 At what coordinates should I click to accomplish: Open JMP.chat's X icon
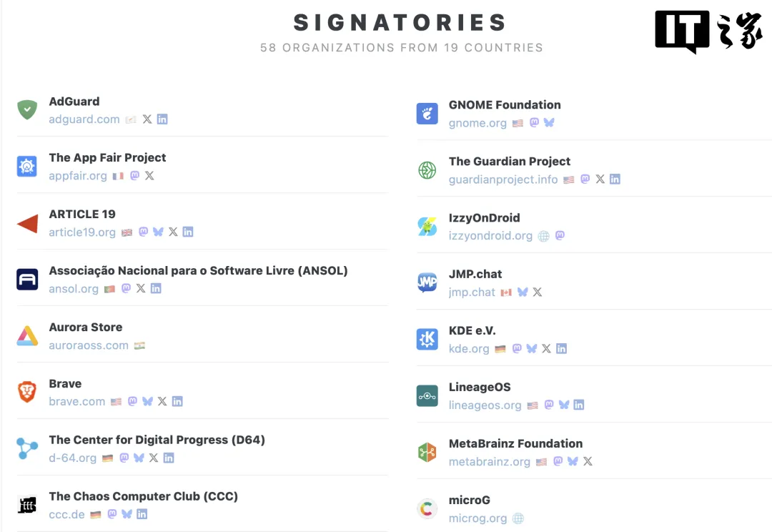[x=538, y=292]
